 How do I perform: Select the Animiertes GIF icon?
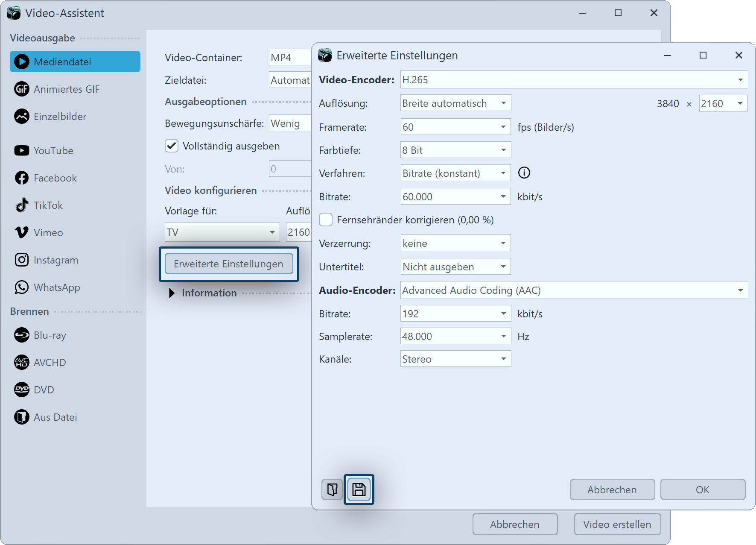(x=21, y=89)
